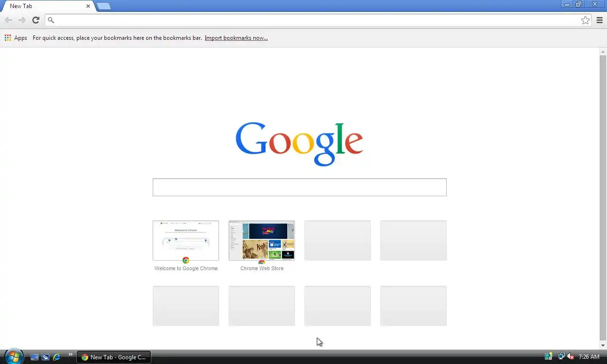Click the Google logo
This screenshot has width=607, height=364.
point(300,144)
